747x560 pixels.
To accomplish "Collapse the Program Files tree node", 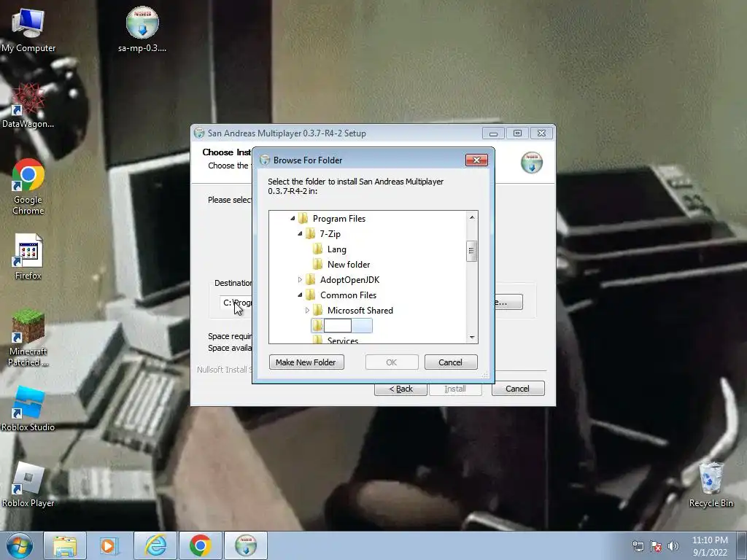I will click(x=293, y=219).
